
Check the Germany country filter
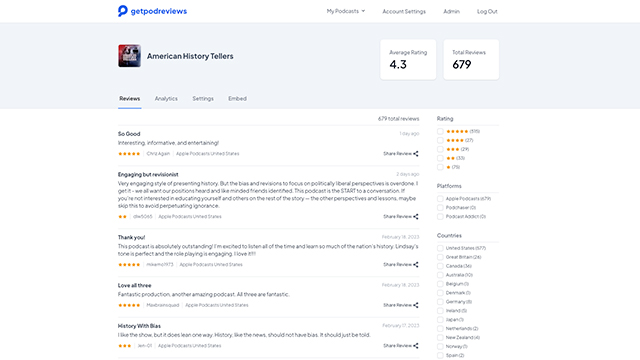point(440,302)
